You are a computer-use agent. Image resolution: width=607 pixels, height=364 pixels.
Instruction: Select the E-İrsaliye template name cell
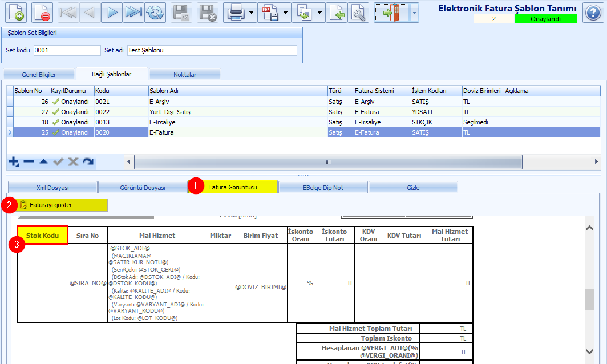pos(238,122)
